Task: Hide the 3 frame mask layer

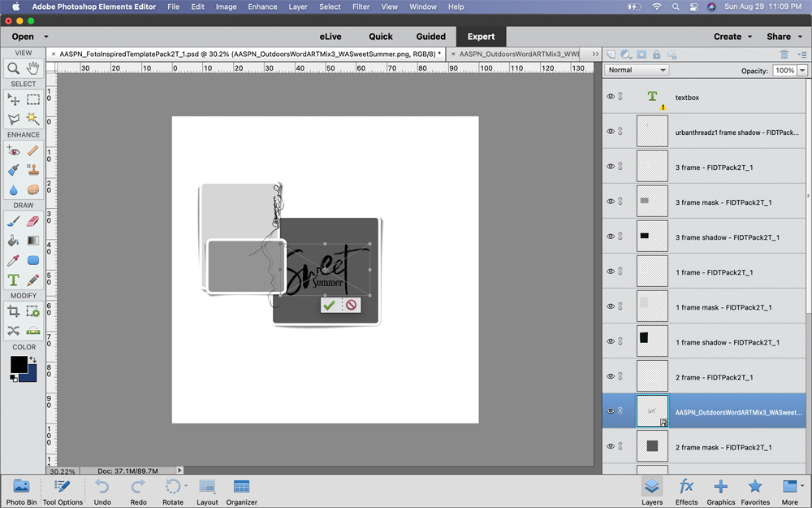Action: click(611, 201)
